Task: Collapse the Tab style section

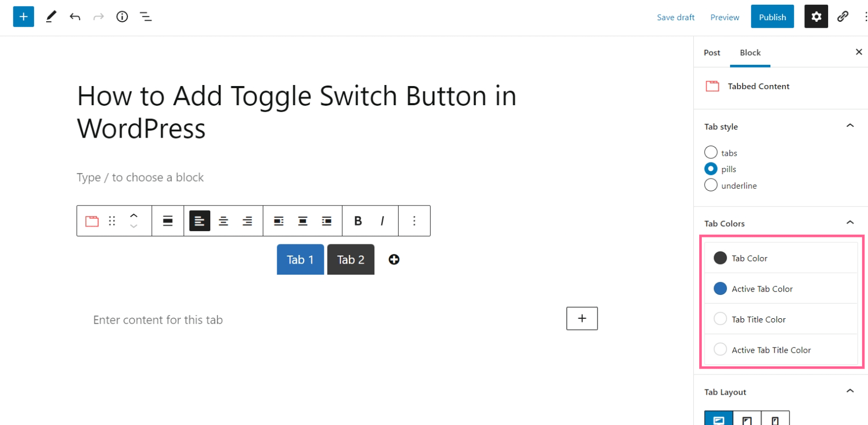Action: [x=850, y=125]
